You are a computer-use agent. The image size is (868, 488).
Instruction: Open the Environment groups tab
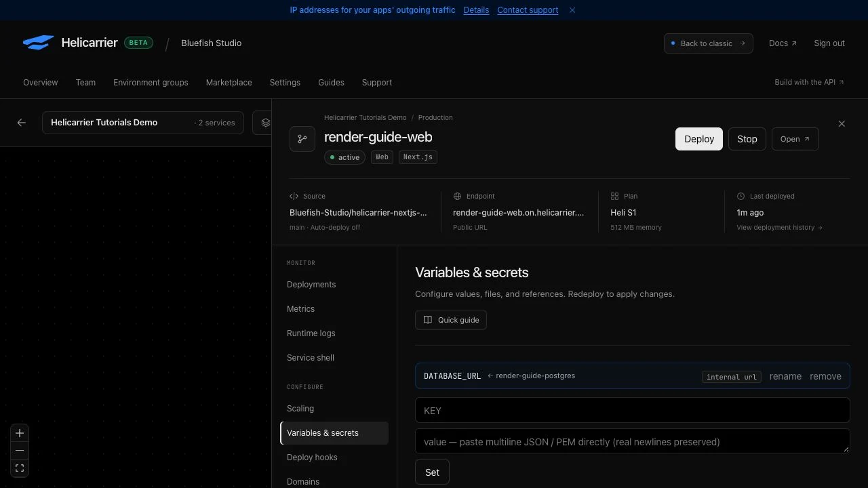[151, 83]
